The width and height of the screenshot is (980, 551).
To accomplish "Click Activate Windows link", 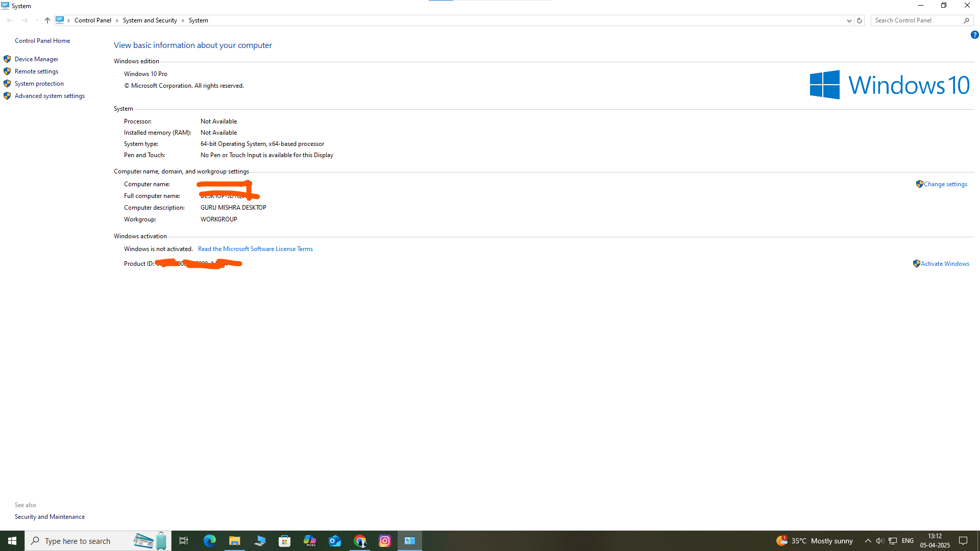I will [x=945, y=264].
